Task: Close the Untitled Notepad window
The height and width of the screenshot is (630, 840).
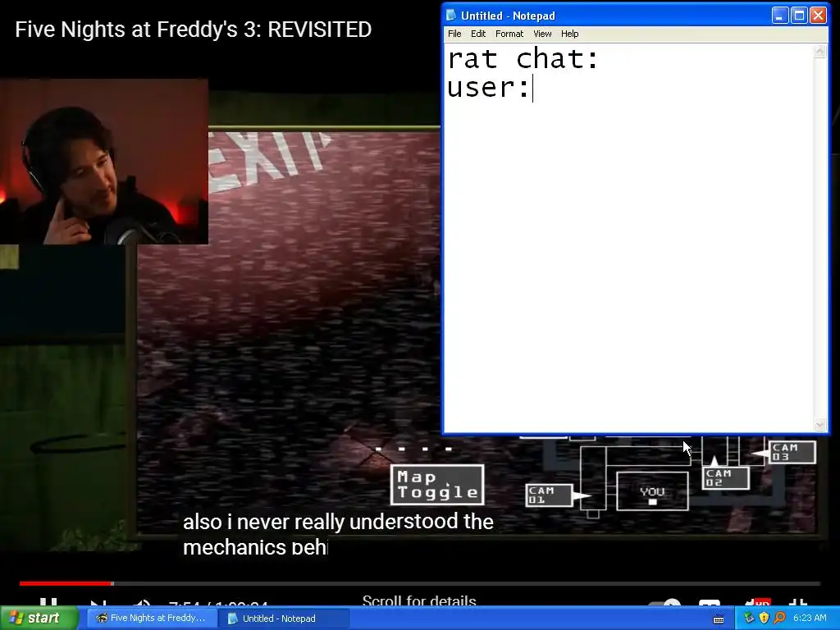Action: click(x=818, y=15)
